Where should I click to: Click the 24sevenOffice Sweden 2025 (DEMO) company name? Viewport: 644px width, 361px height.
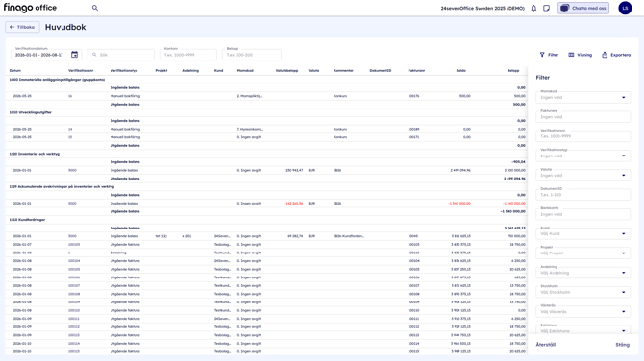pyautogui.click(x=483, y=8)
